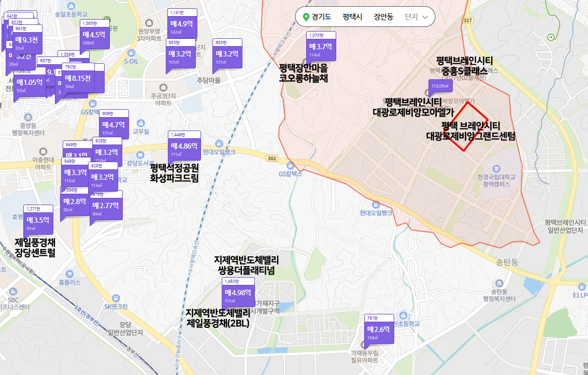Open the 매2.6억 110㎡ price marker
588x375 pixels.
379,329
